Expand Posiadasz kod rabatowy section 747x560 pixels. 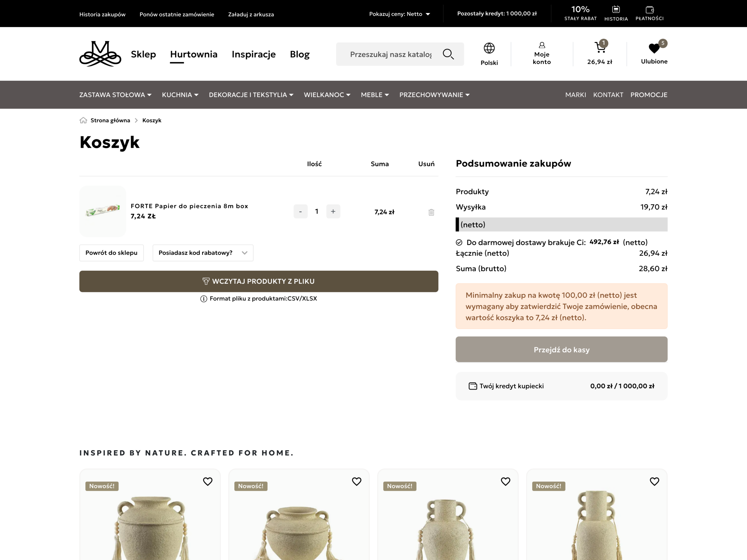coord(203,253)
